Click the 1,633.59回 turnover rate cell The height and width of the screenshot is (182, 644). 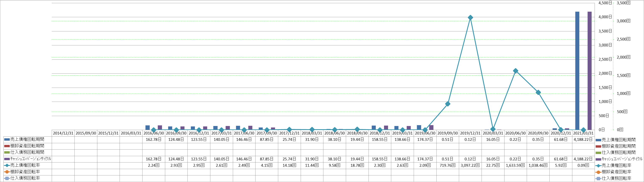point(515,165)
